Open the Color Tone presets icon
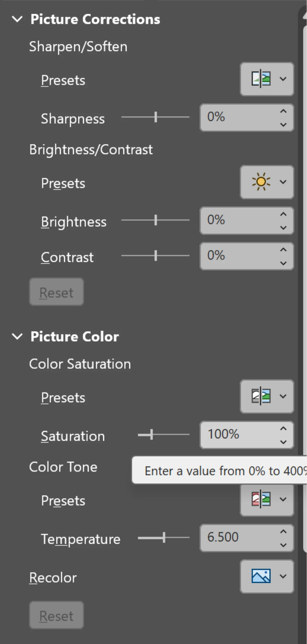This screenshot has height=644, width=307. coord(261,499)
